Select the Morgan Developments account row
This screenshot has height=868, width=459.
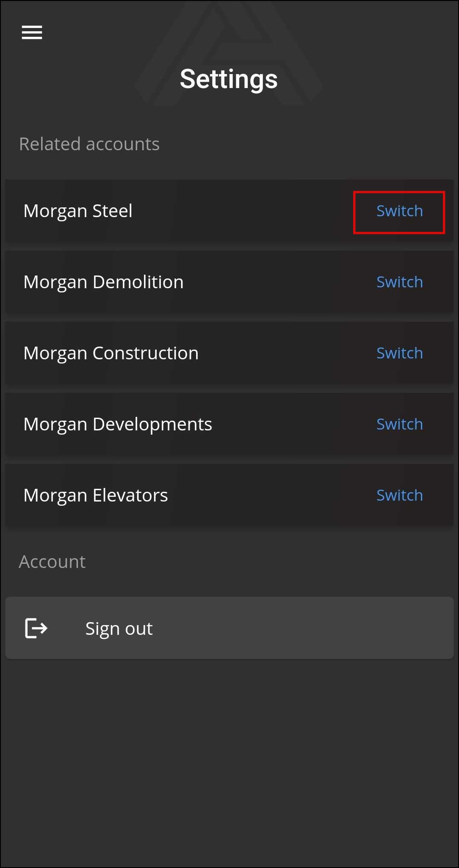coord(191,424)
